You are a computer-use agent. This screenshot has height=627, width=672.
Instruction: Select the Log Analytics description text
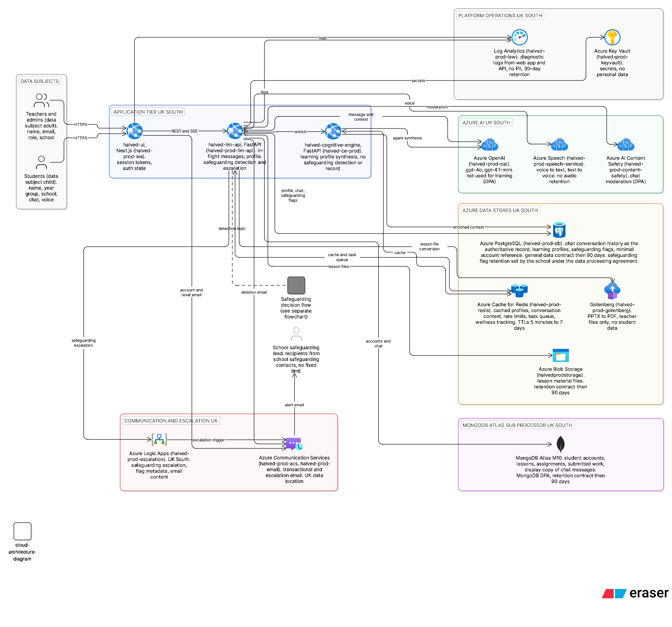coord(519,63)
